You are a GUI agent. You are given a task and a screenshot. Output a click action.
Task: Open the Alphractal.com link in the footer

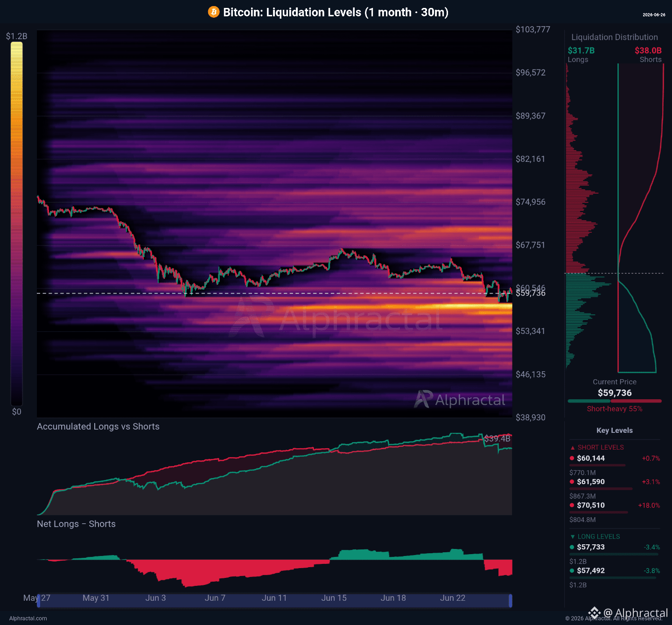(28, 618)
